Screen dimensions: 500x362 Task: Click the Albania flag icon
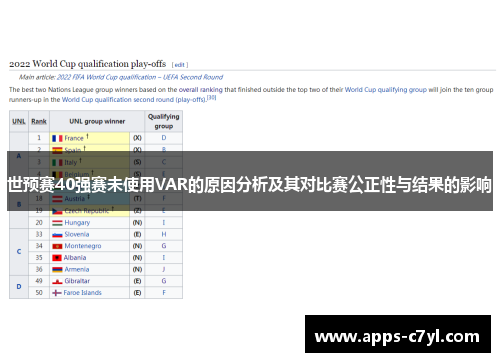tap(57, 258)
